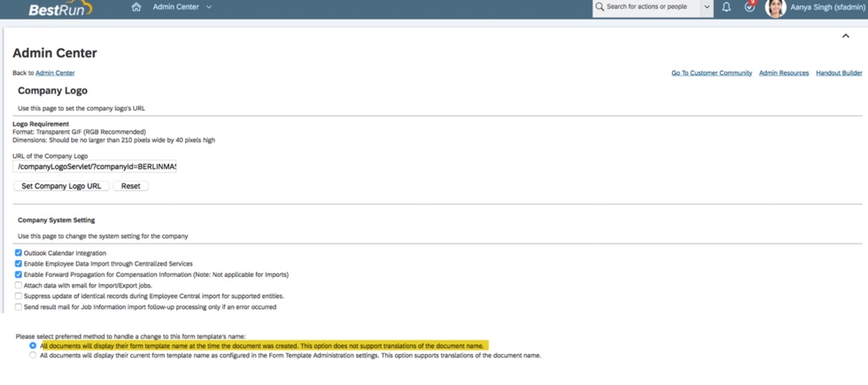868x385 pixels.
Task: Click the Home icon in top bar
Action: tap(136, 7)
